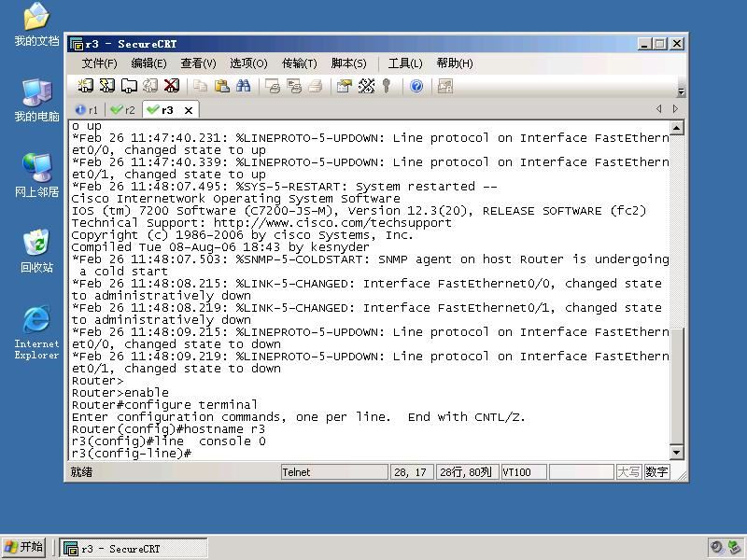Open 脚本(S) menu
This screenshot has width=747, height=560.
(348, 63)
